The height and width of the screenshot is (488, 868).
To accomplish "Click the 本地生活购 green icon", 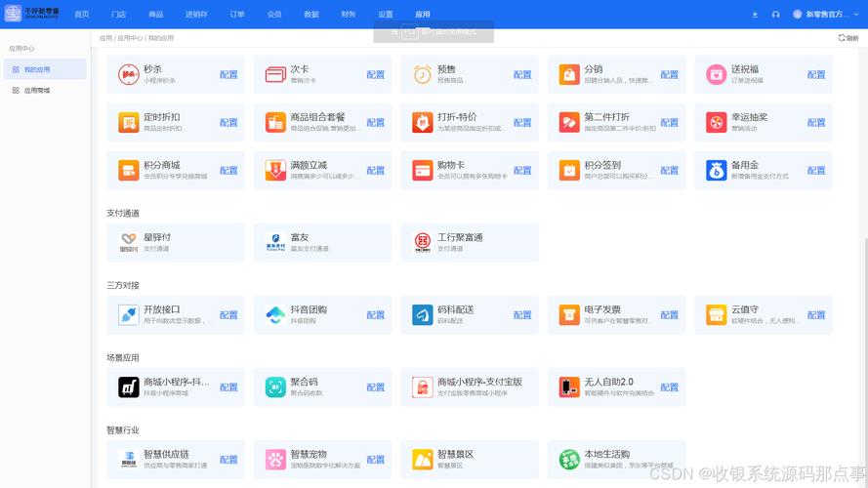I will coord(569,460).
